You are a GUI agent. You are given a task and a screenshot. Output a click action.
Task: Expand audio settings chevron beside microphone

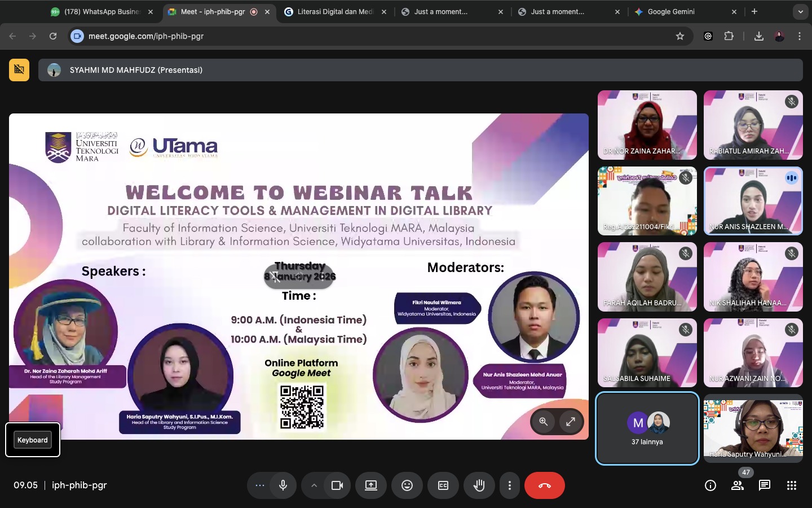[314, 485]
